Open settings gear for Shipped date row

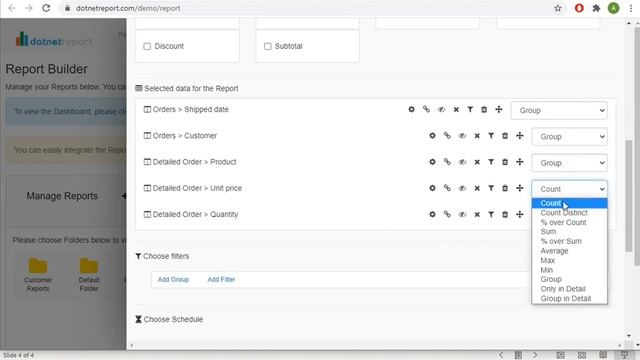click(411, 109)
